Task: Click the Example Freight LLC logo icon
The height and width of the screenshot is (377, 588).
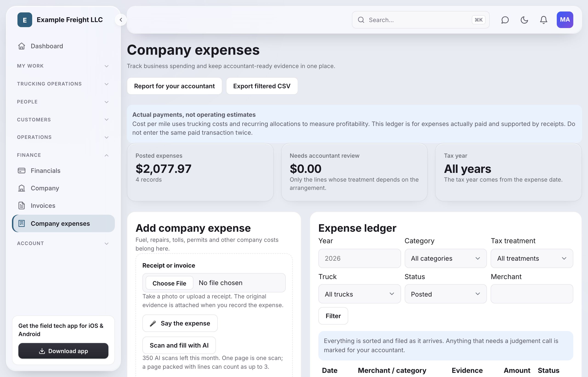Action: coord(25,20)
